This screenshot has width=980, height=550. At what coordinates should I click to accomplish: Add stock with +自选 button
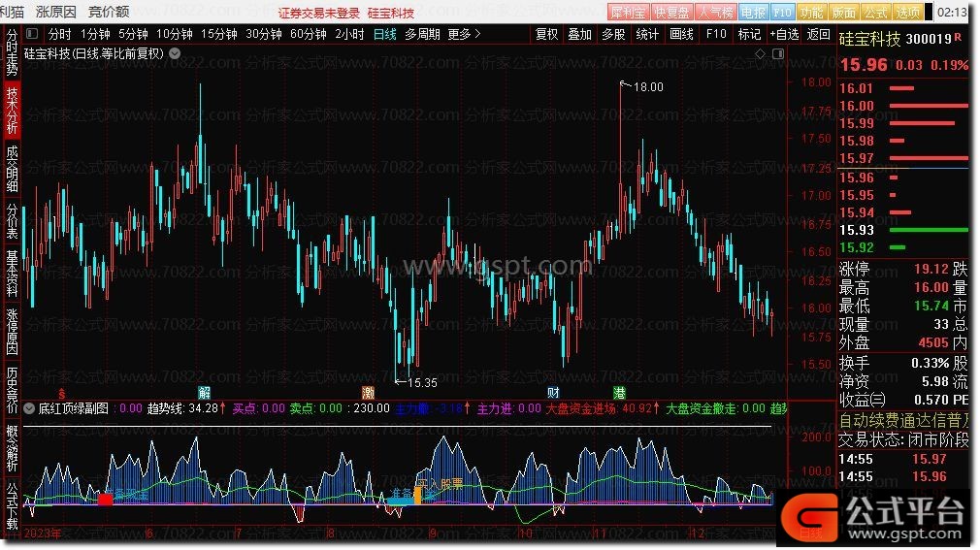784,34
